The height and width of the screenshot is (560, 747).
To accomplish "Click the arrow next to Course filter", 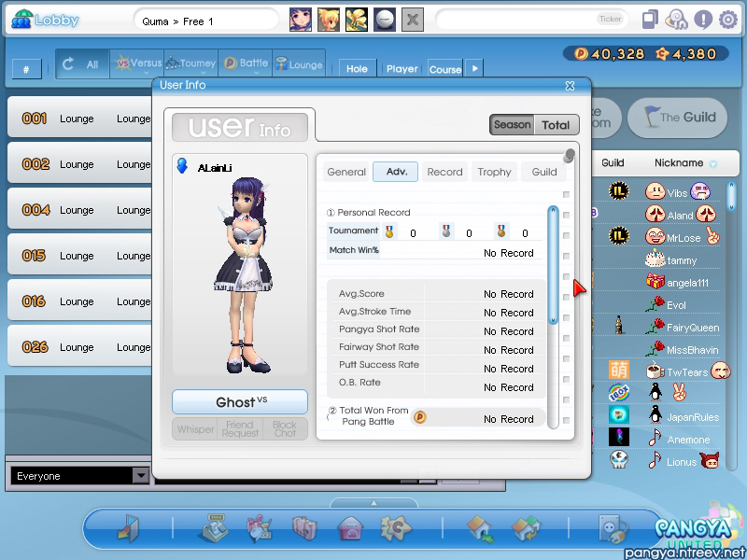I will [x=473, y=68].
